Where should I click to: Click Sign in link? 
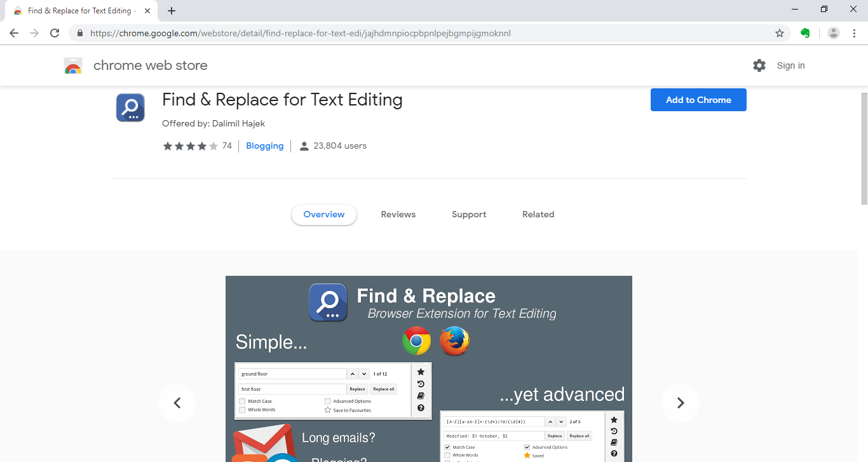790,65
